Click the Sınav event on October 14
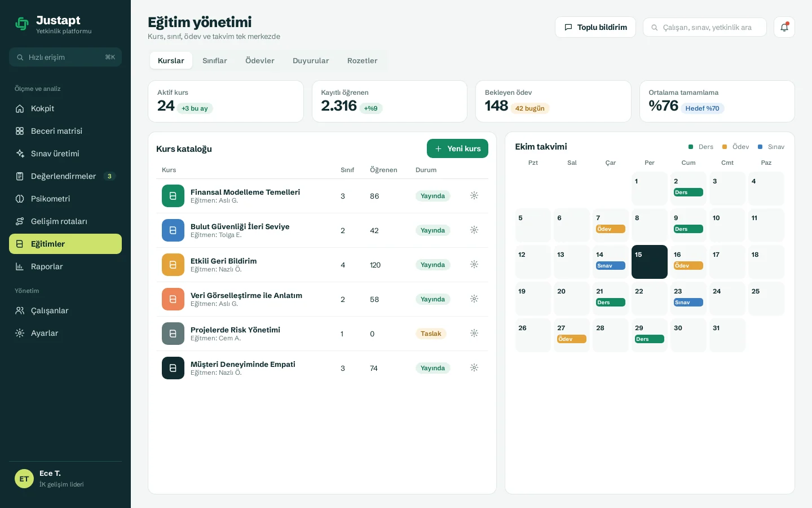812x508 pixels. pos(611,266)
